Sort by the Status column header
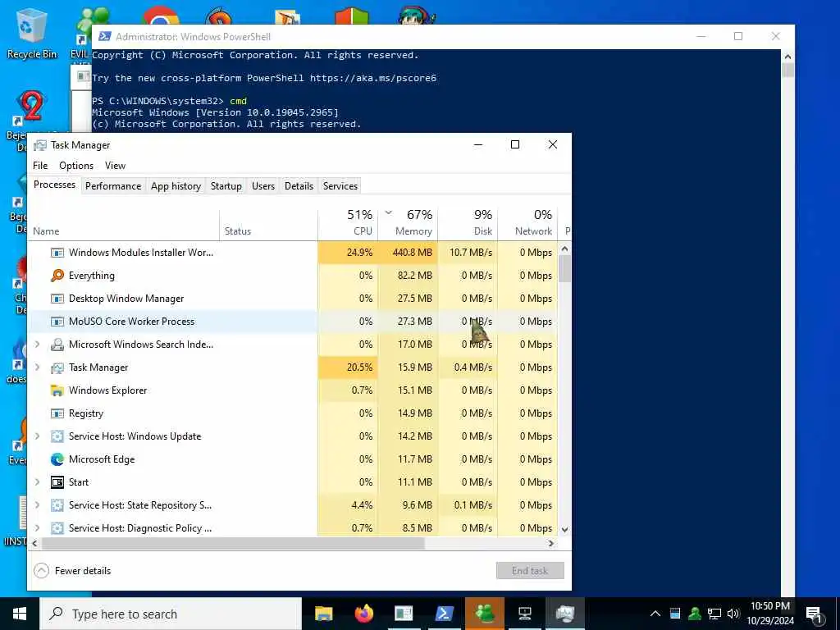Viewport: 840px width, 630px height. (268, 225)
